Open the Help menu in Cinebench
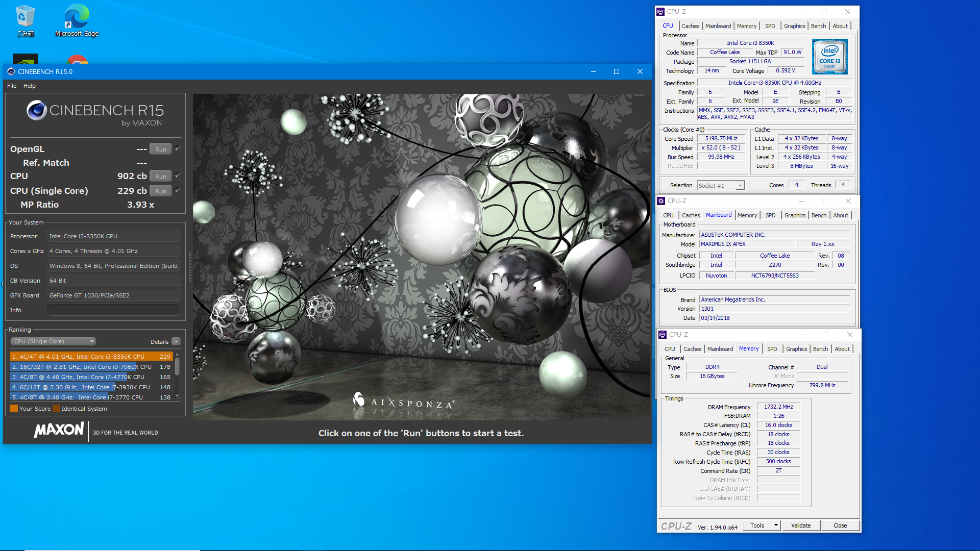Screen dimensions: 980x551 click(30, 86)
